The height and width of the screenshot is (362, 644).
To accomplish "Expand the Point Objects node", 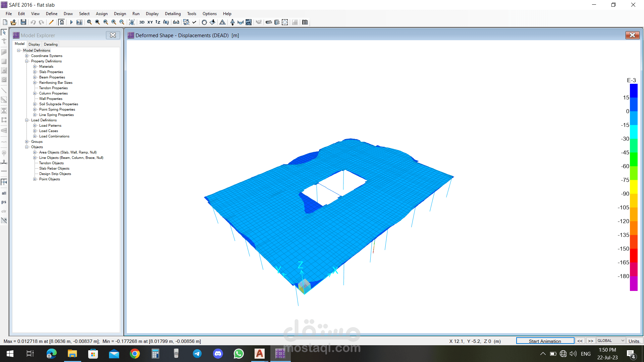I will coord(35,179).
